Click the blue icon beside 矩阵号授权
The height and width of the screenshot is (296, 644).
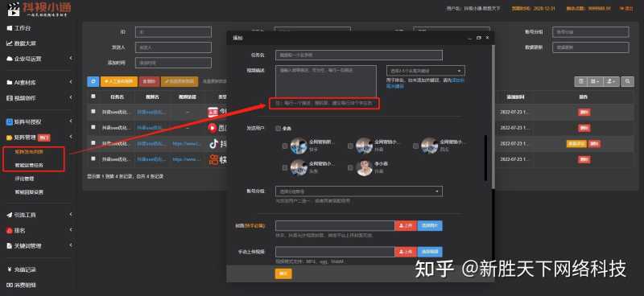click(x=10, y=121)
